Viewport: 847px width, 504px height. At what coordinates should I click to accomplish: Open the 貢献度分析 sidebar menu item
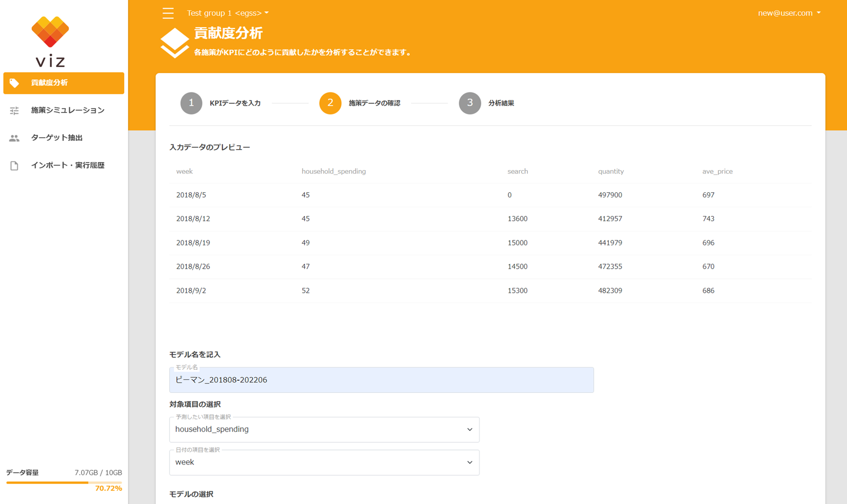[64, 83]
